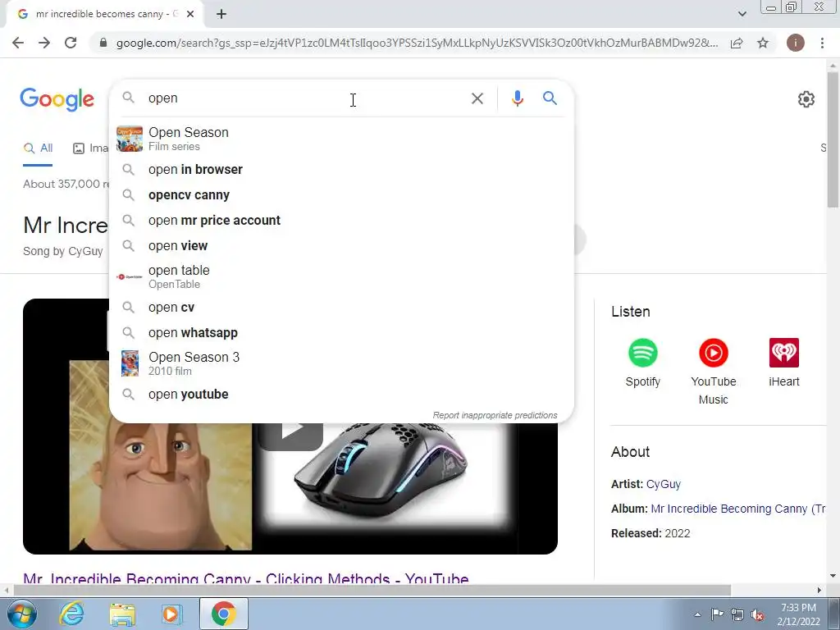Share this page icon in address bar
This screenshot has height=630, width=840.
click(737, 43)
